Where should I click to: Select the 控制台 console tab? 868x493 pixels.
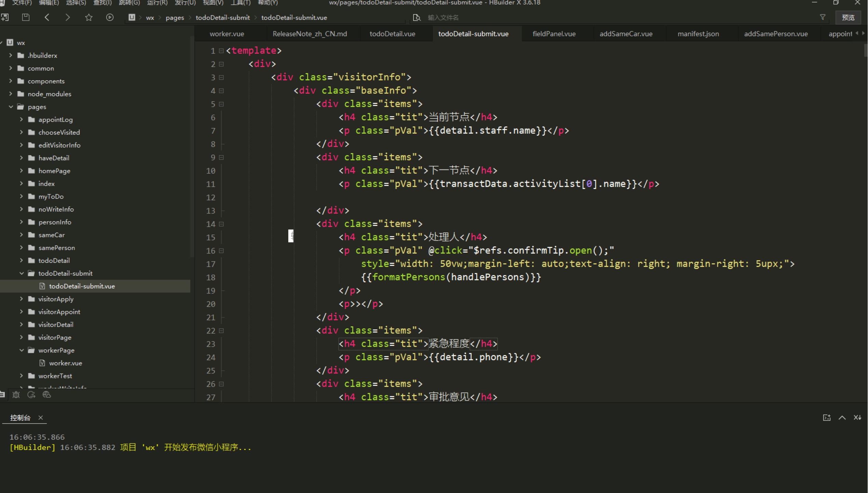coord(20,417)
